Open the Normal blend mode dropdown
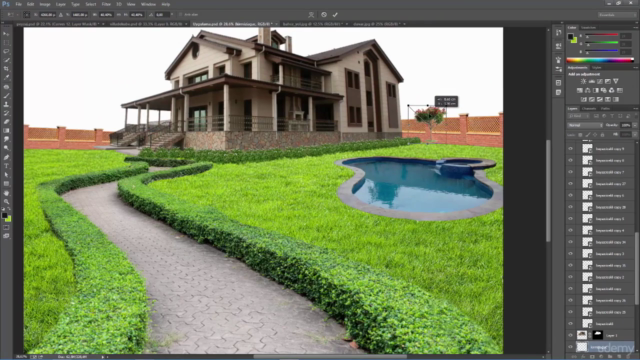Screen dimensions: 640x360 (x=585, y=125)
